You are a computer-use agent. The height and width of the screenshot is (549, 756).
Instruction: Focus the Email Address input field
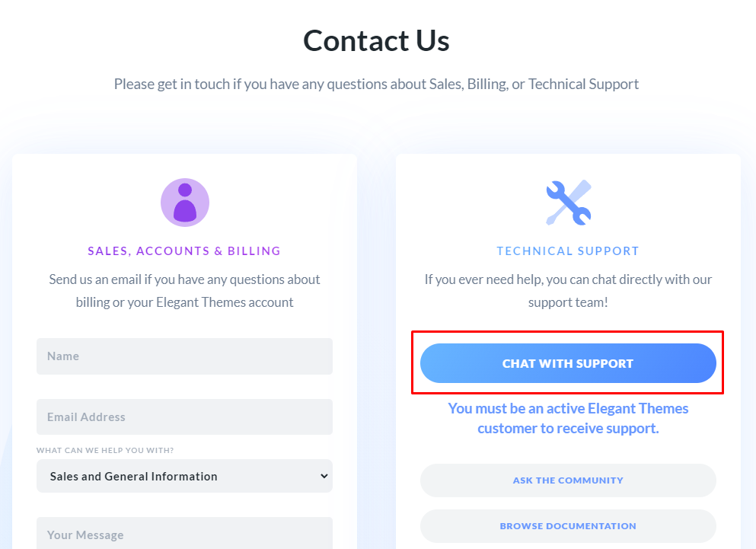coord(185,417)
